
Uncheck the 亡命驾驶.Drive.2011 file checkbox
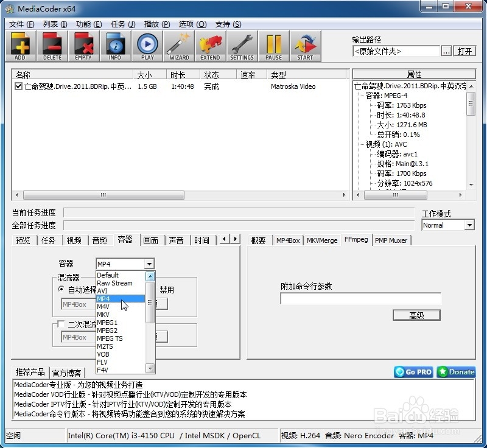(18, 86)
